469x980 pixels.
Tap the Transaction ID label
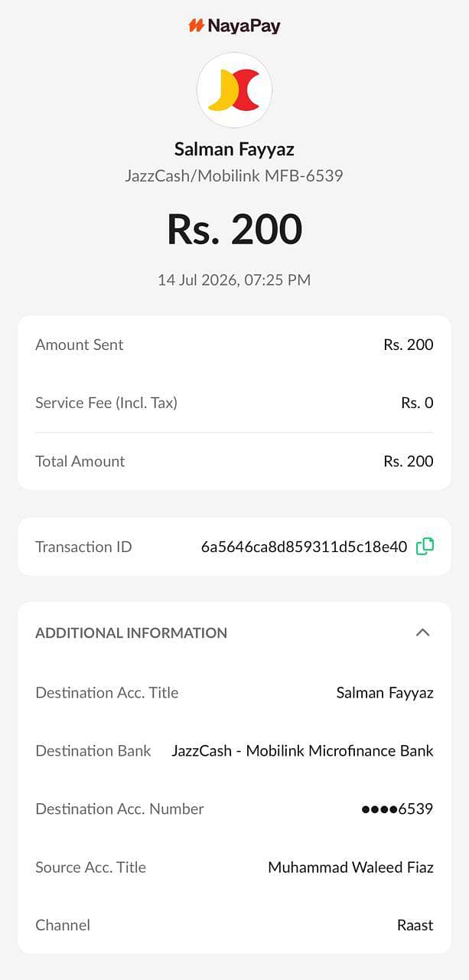coord(83,547)
